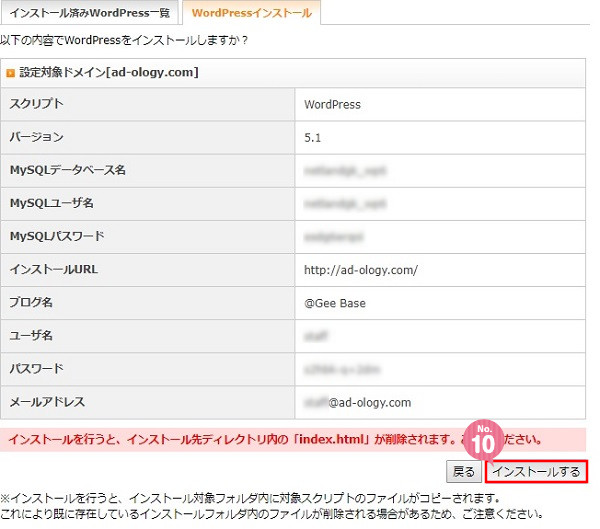The height and width of the screenshot is (529, 600).
Task: Click the インストールする button
Action: click(x=536, y=472)
